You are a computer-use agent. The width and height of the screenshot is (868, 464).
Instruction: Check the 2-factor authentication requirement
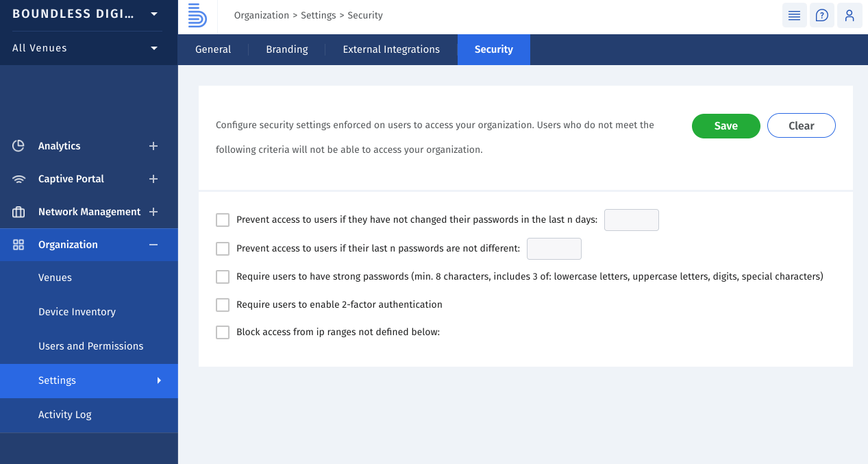(223, 304)
